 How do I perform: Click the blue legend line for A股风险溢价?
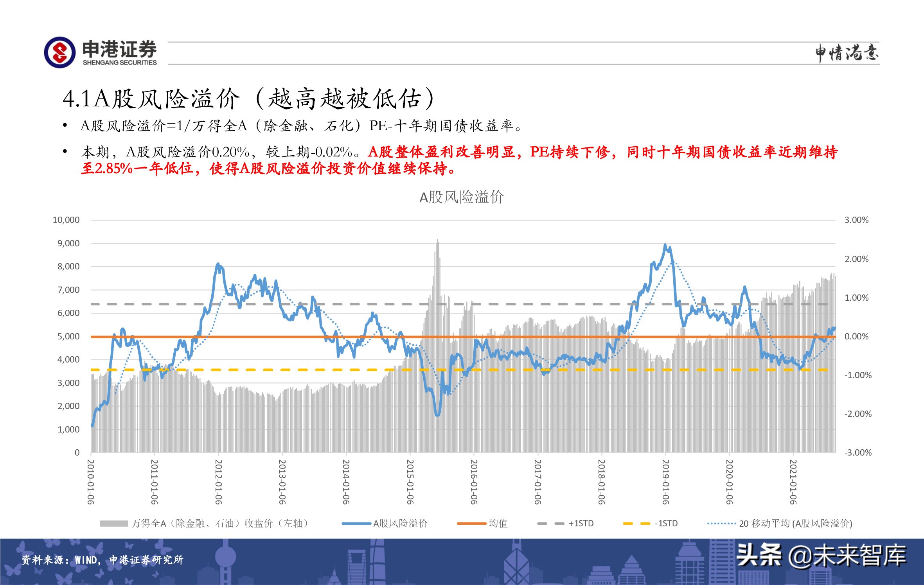(x=356, y=523)
